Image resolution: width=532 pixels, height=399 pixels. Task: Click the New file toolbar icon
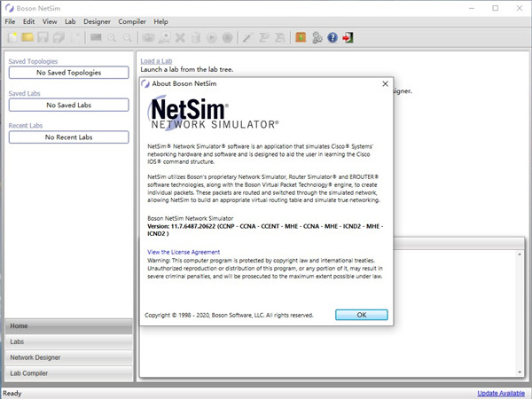tap(12, 37)
